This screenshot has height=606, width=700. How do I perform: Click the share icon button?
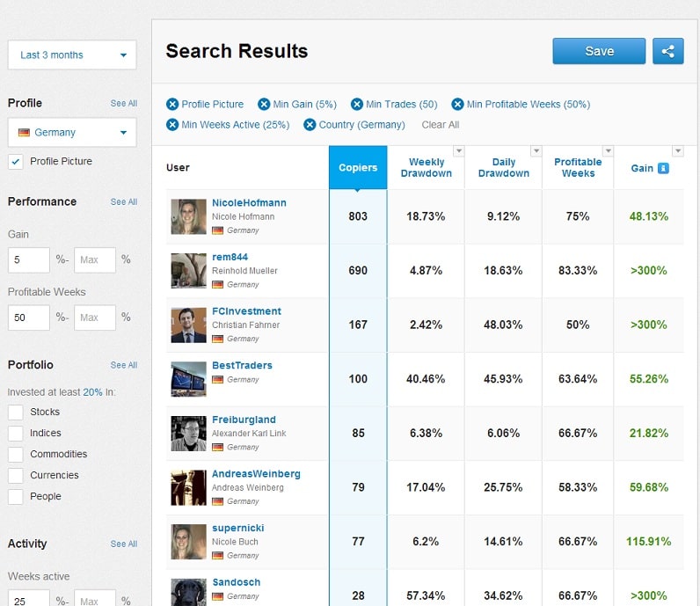668,51
